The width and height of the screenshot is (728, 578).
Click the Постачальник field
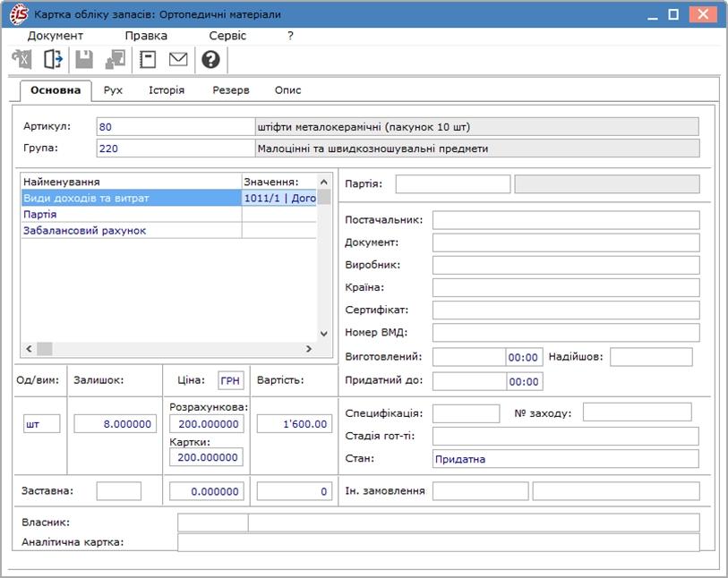click(566, 220)
